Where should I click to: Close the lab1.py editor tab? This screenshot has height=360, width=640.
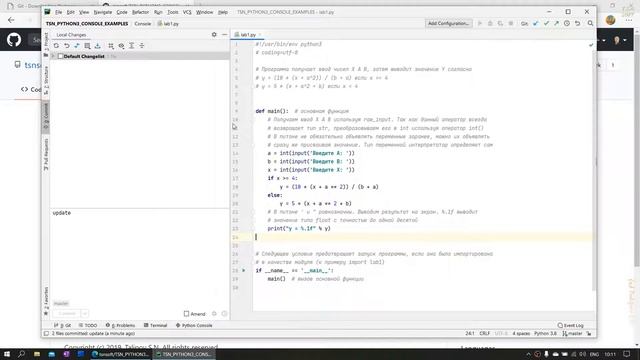point(260,35)
